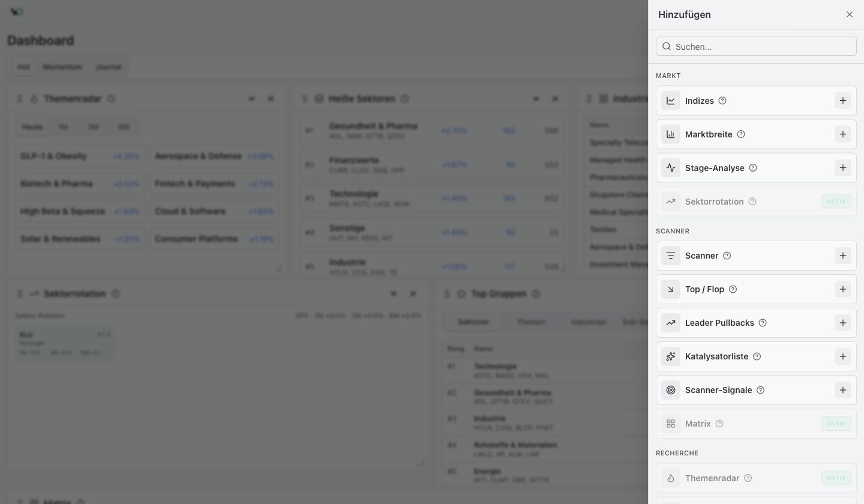Select the Marktbreite label
The image size is (864, 504).
[x=709, y=134]
